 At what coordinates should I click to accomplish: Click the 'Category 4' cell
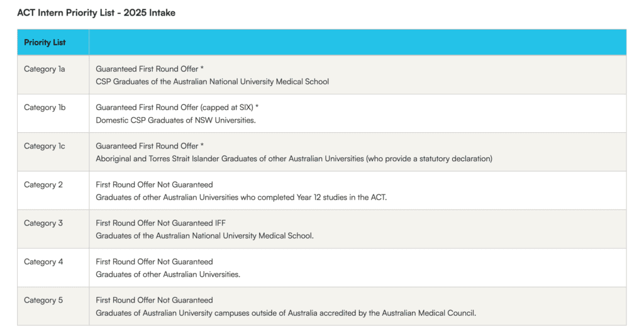click(x=43, y=262)
